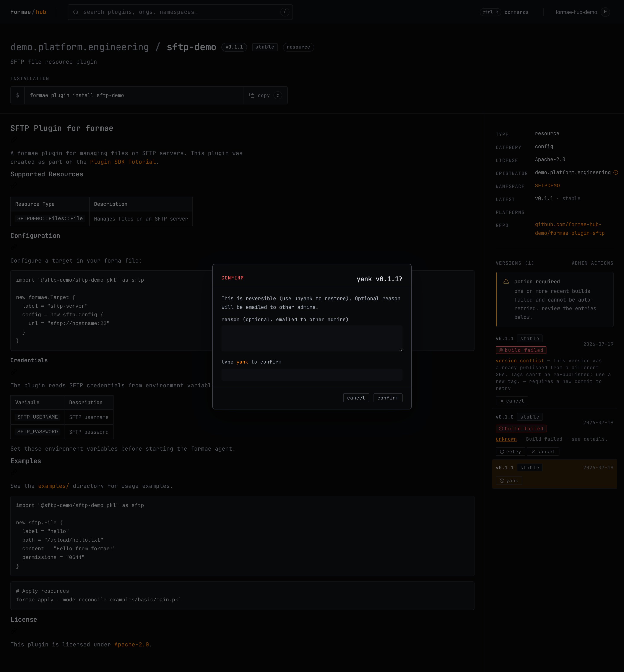Image resolution: width=624 pixels, height=672 pixels.
Task: Click cancel in the yank confirm dialog
Action: click(356, 398)
